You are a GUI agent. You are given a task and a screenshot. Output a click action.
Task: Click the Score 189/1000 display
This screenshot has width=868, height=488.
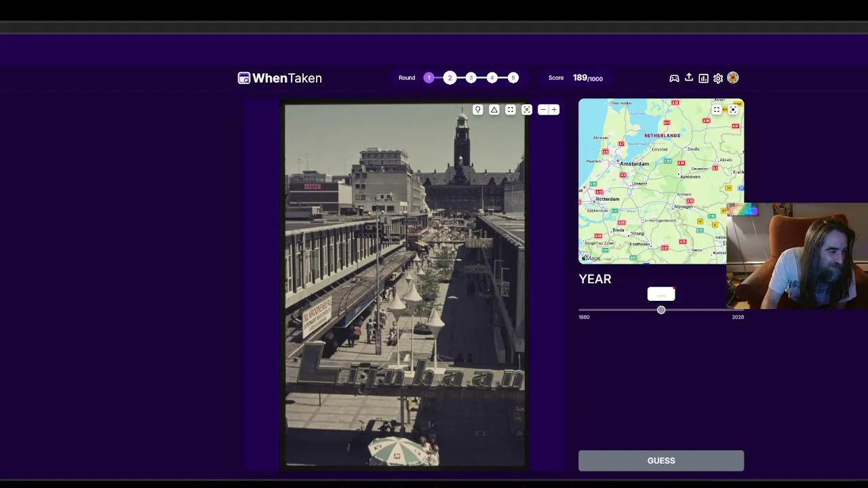coord(576,78)
